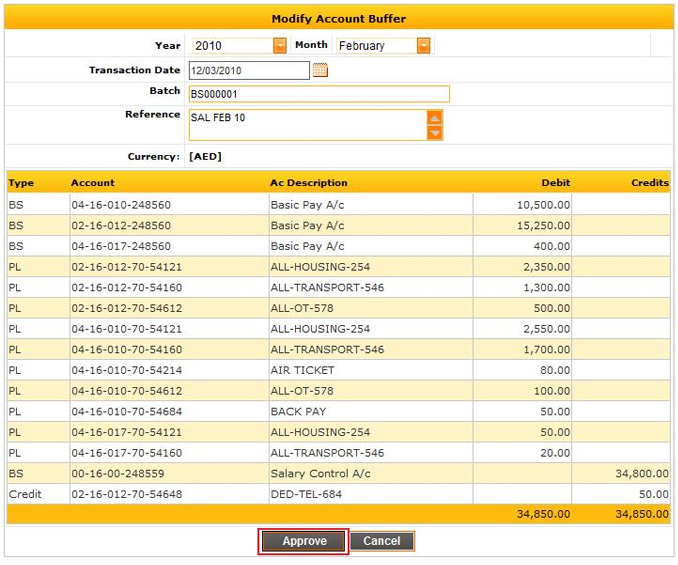This screenshot has height=565, width=678.
Task: Select account 04-16-010-70-54160
Action: click(127, 350)
